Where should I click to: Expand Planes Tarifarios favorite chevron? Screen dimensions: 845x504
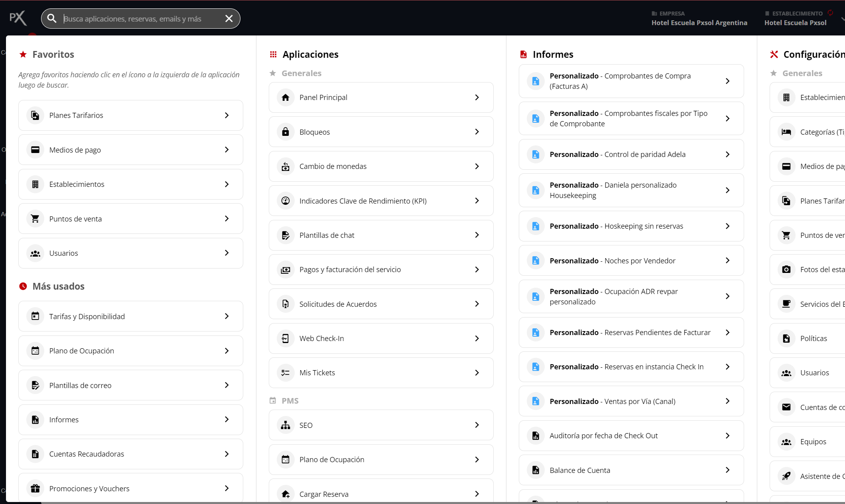click(227, 116)
